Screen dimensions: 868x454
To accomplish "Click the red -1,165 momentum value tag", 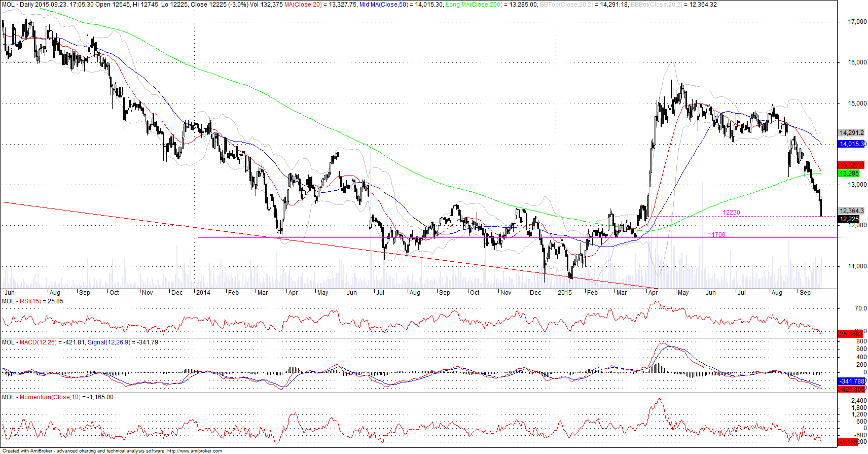I will (x=848, y=442).
